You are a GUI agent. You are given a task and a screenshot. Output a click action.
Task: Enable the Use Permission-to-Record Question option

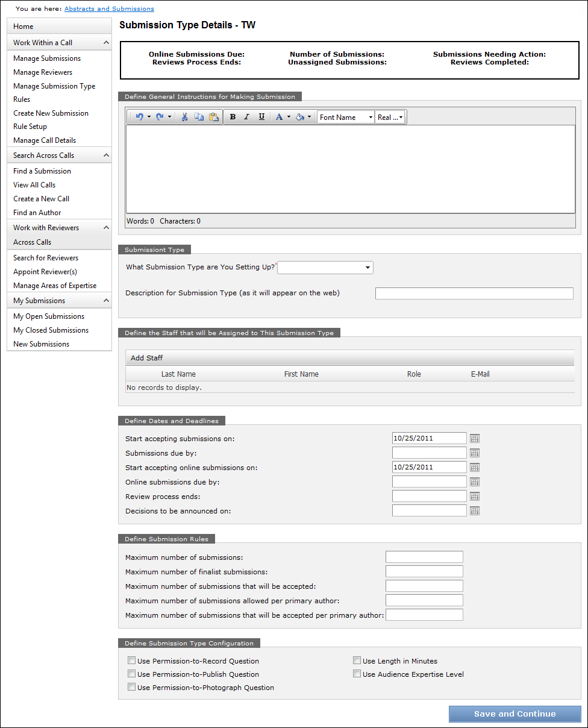[131, 660]
